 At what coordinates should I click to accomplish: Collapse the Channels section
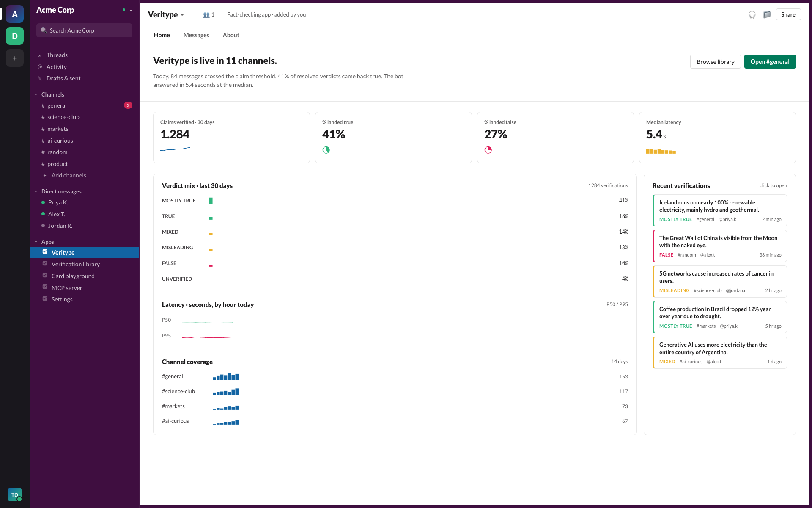tap(36, 94)
